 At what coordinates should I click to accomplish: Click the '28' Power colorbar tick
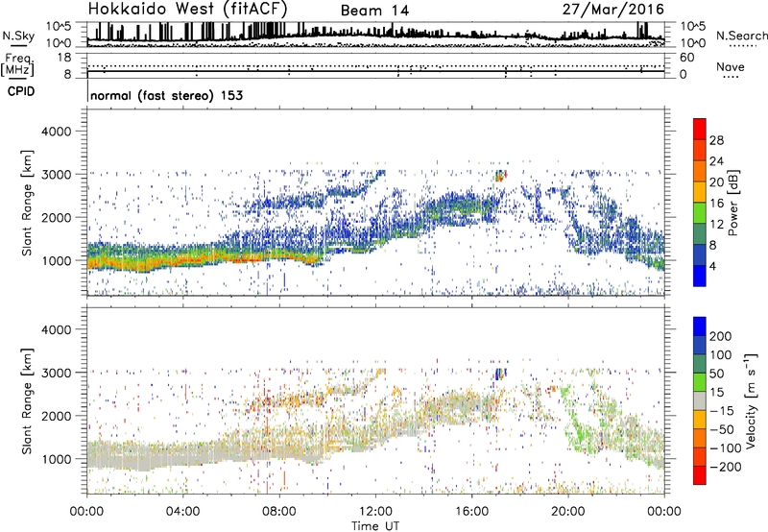point(716,140)
